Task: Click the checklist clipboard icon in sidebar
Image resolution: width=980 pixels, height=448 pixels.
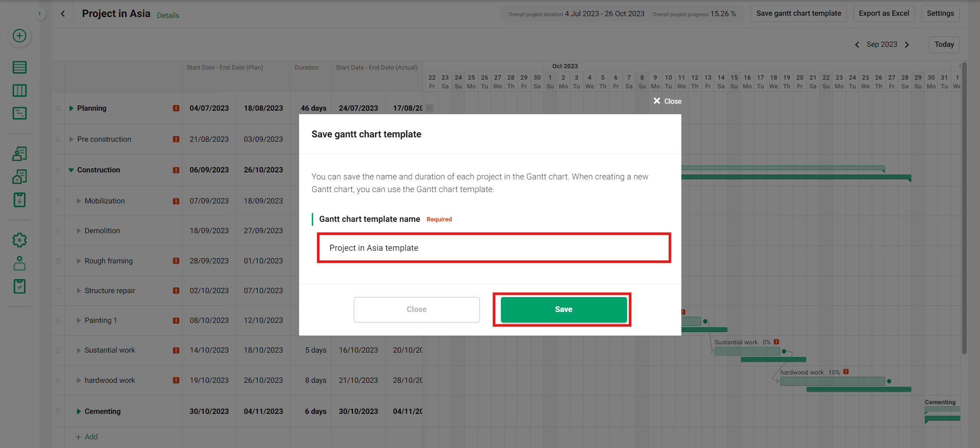Action: [19, 286]
